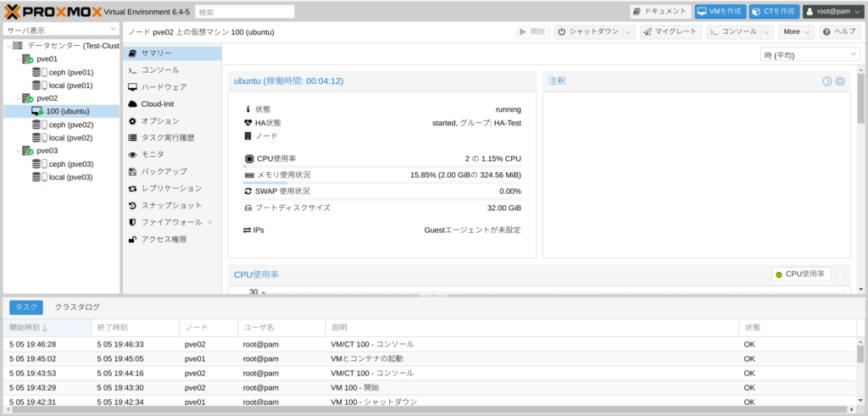Sort by 開始時刻 column header
The height and width of the screenshot is (416, 868).
[x=47, y=328]
